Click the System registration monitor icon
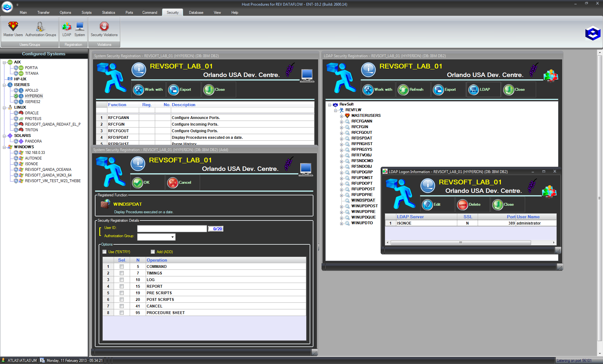Viewport: 603px width, 364px height. (x=79, y=27)
